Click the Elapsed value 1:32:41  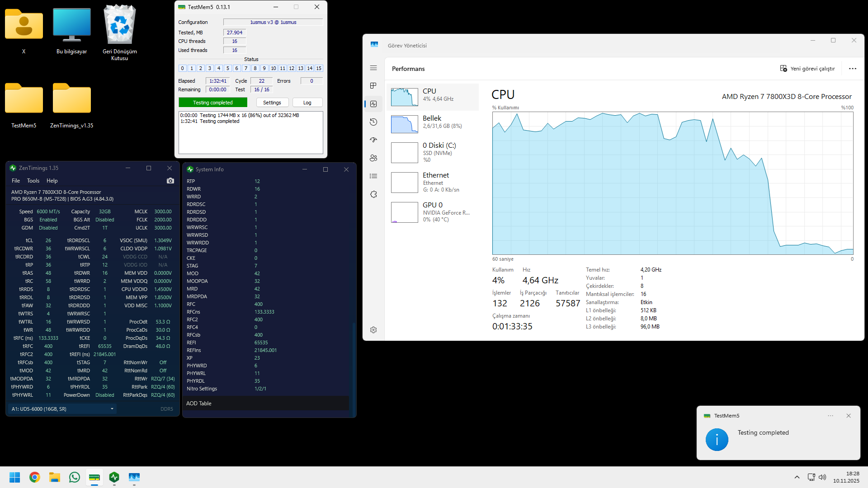(x=218, y=81)
